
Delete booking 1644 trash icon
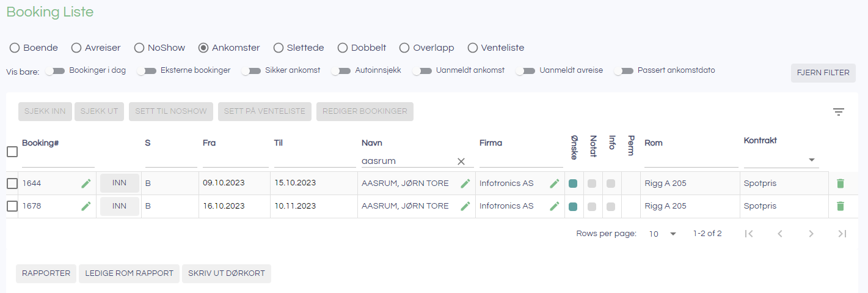click(840, 184)
